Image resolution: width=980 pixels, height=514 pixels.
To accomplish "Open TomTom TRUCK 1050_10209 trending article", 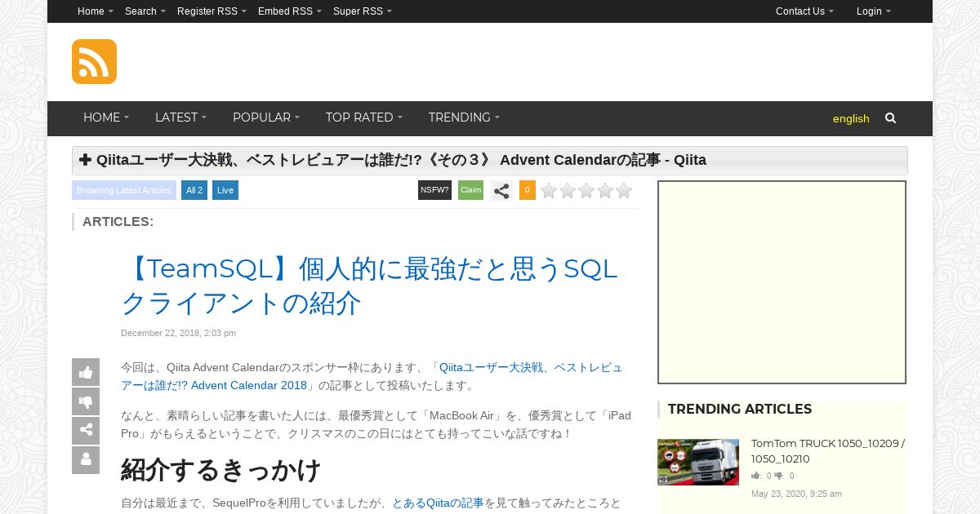I will (x=828, y=451).
